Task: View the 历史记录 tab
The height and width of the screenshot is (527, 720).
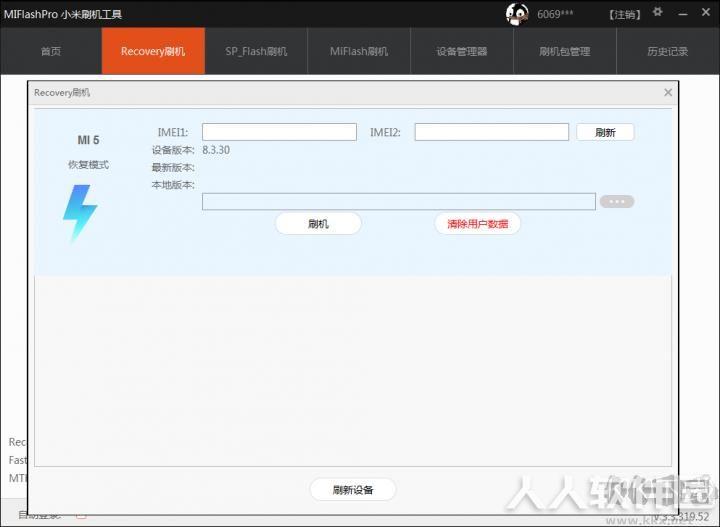Action: point(668,51)
